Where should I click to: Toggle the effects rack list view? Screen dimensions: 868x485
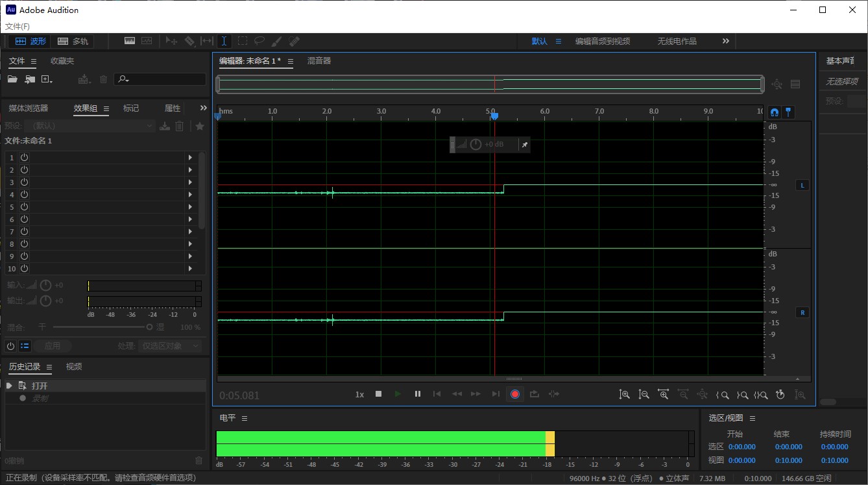click(x=25, y=346)
